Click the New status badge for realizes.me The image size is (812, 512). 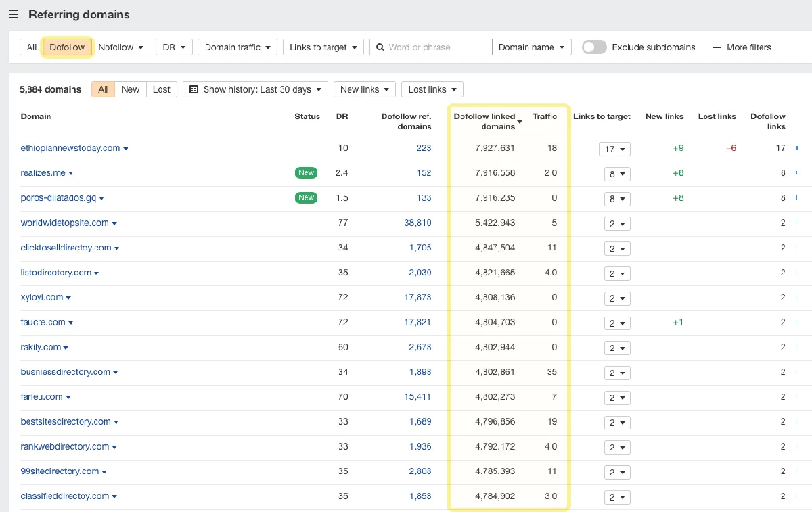[x=306, y=173]
